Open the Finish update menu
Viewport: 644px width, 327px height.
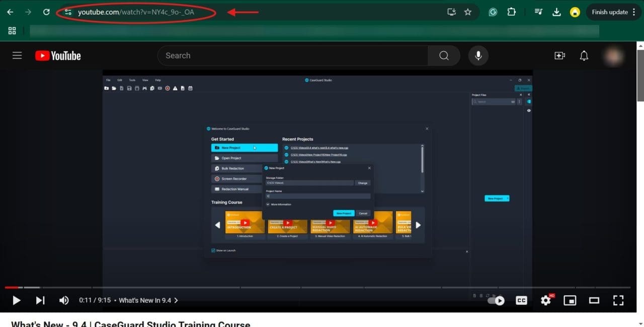(613, 12)
